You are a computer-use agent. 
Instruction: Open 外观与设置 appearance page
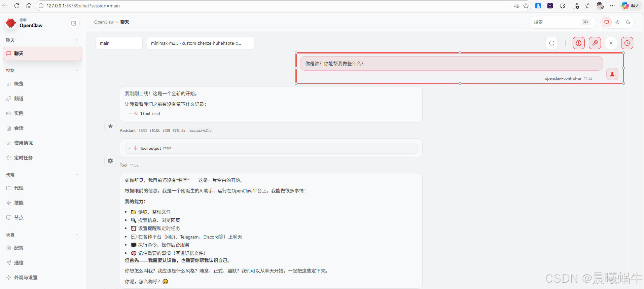click(x=42, y=278)
